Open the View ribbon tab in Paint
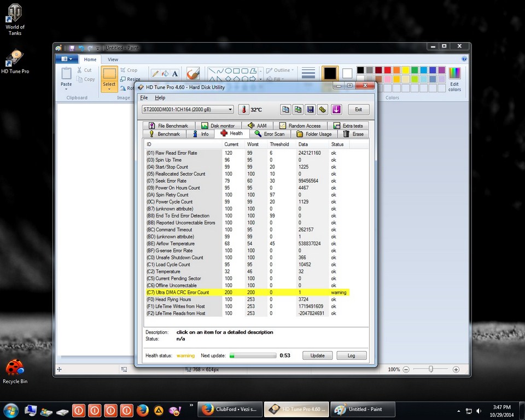 (113, 60)
